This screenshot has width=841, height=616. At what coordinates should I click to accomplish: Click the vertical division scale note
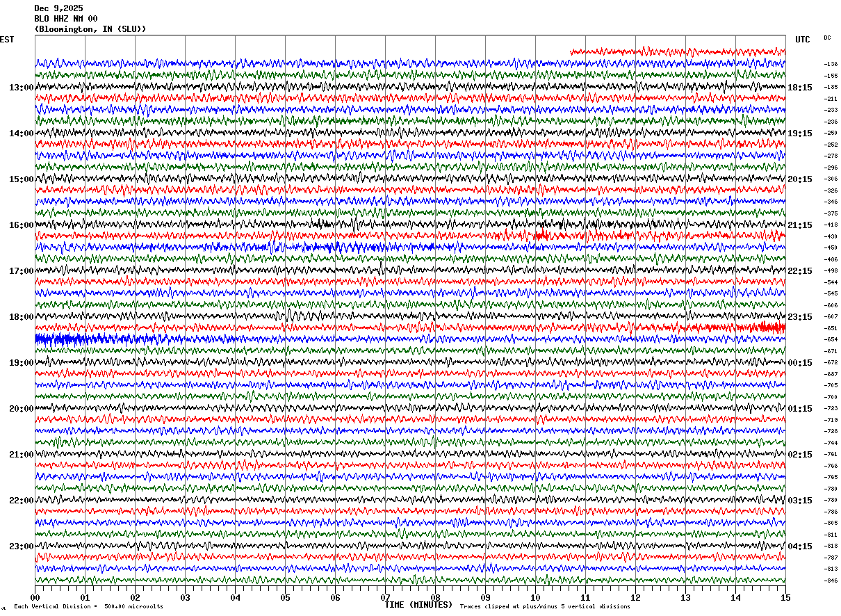(x=88, y=606)
